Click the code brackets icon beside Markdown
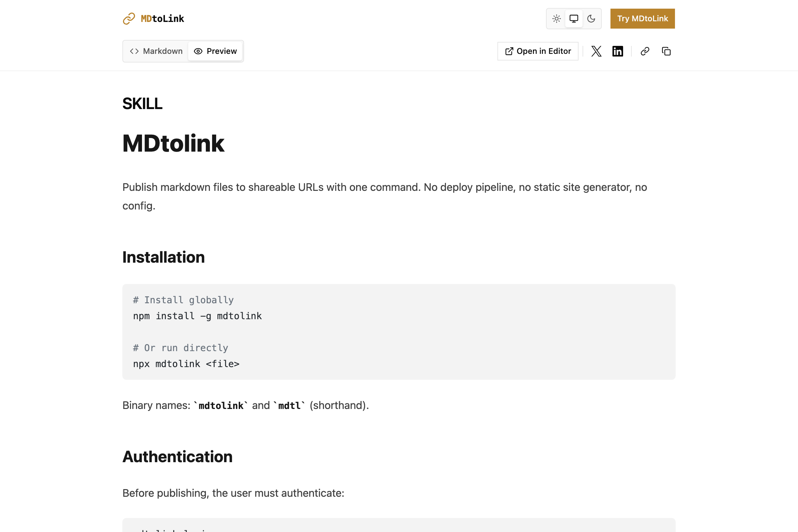798x532 pixels. tap(134, 51)
